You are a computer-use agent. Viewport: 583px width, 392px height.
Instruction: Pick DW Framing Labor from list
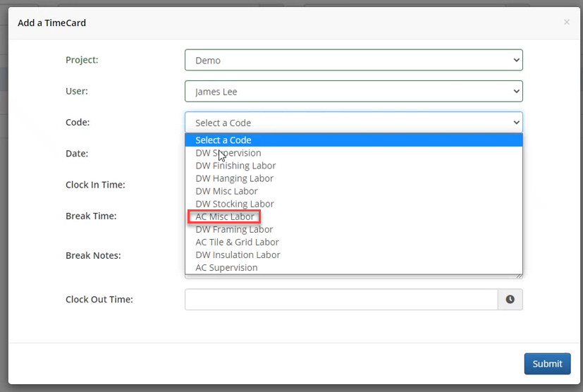click(234, 229)
